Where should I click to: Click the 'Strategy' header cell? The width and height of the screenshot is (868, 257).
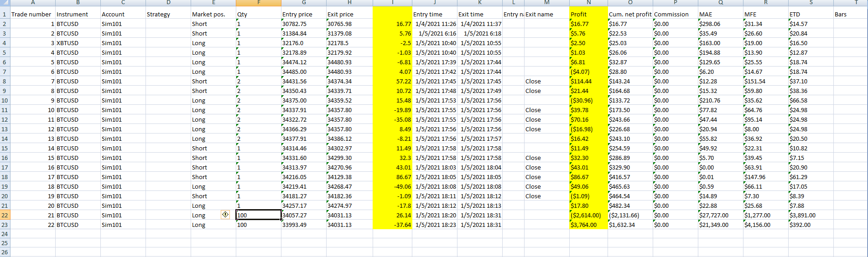(x=168, y=14)
